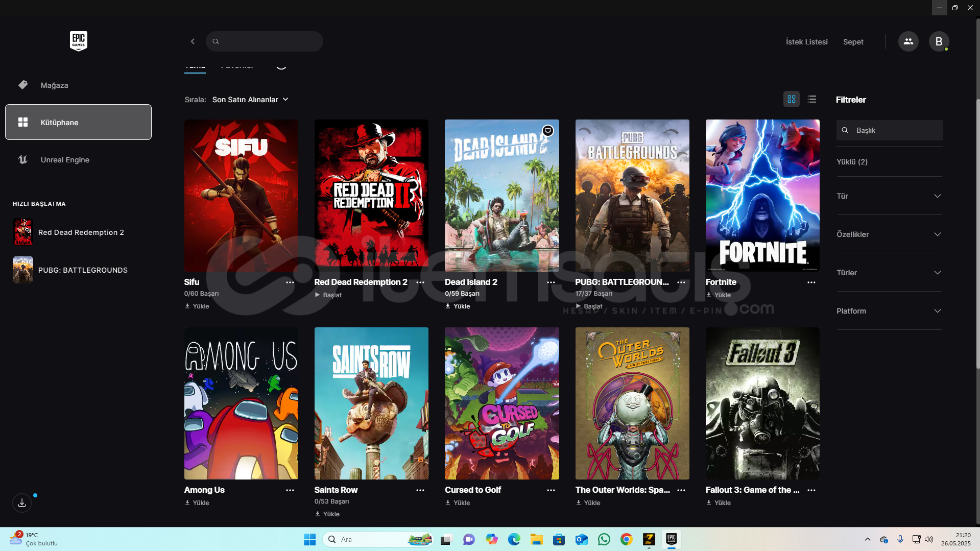Viewport: 980px width, 551px height.
Task: Open the friends list icon
Action: pyautogui.click(x=908, y=41)
